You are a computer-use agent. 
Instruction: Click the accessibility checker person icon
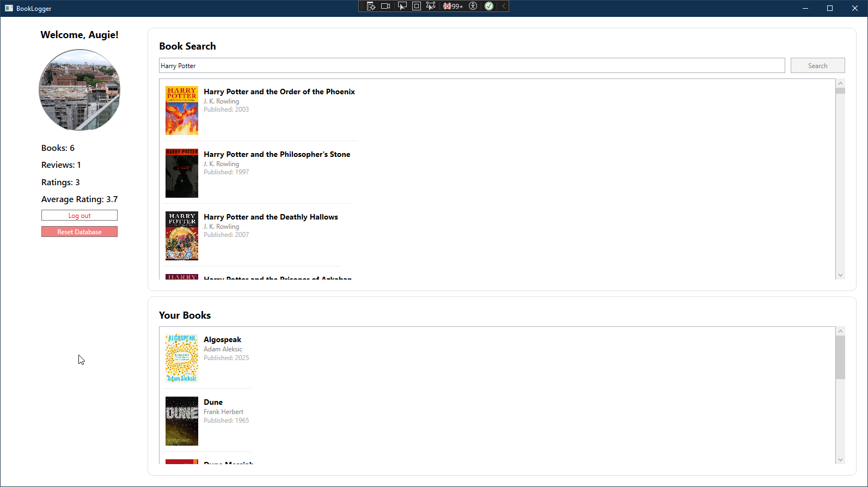473,6
